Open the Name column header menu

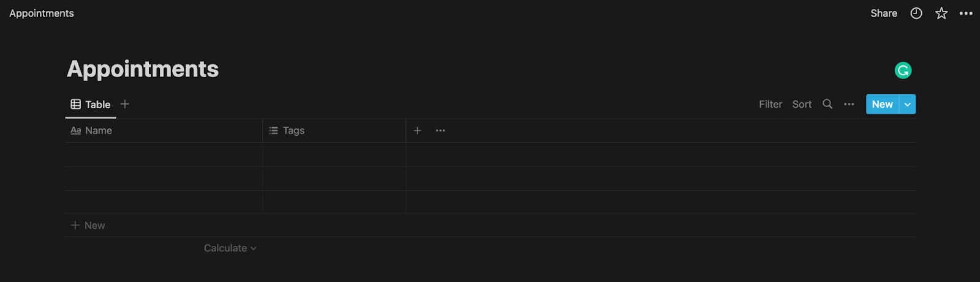coord(164,130)
